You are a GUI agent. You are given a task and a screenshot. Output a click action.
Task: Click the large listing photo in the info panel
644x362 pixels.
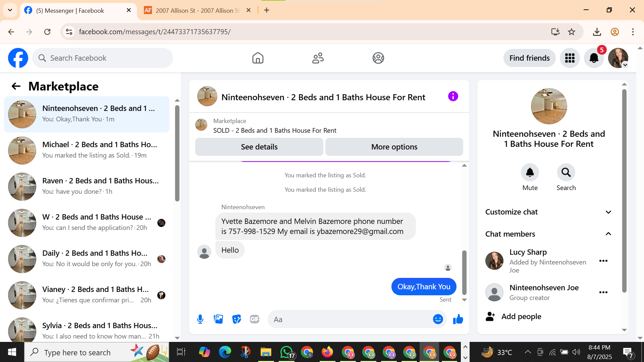click(549, 106)
